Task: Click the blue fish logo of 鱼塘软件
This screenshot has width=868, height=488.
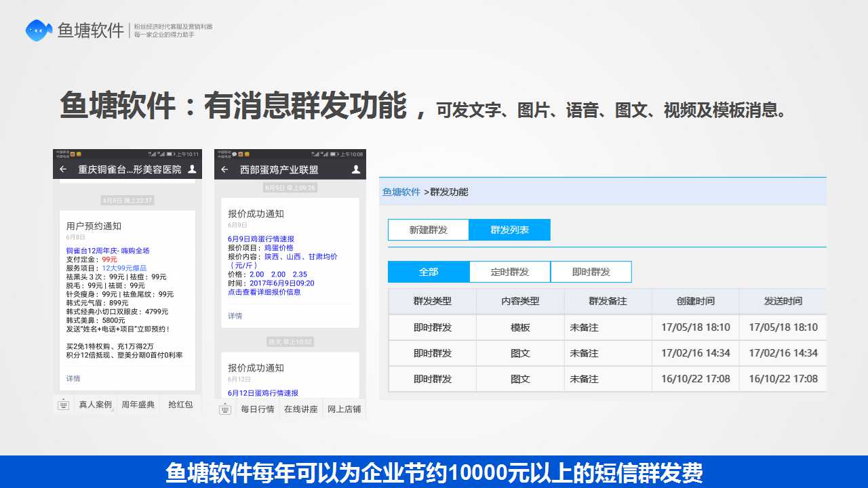Action: (x=39, y=30)
